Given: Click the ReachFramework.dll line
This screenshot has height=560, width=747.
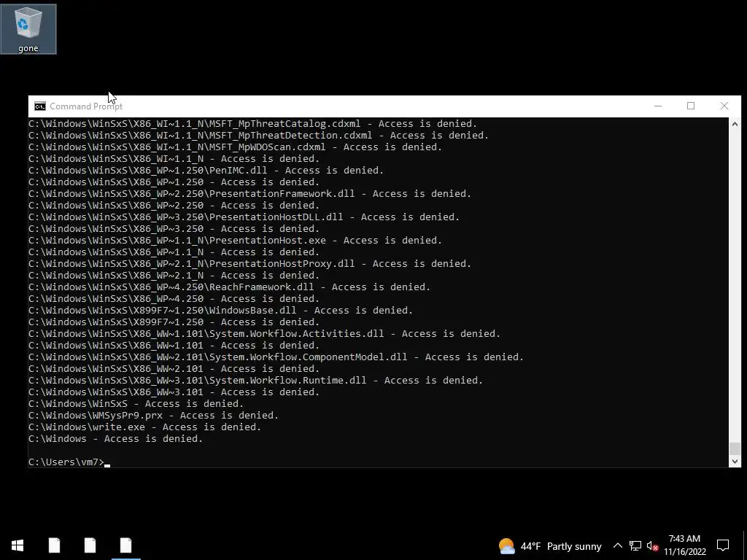Looking at the screenshot, I should 230,287.
